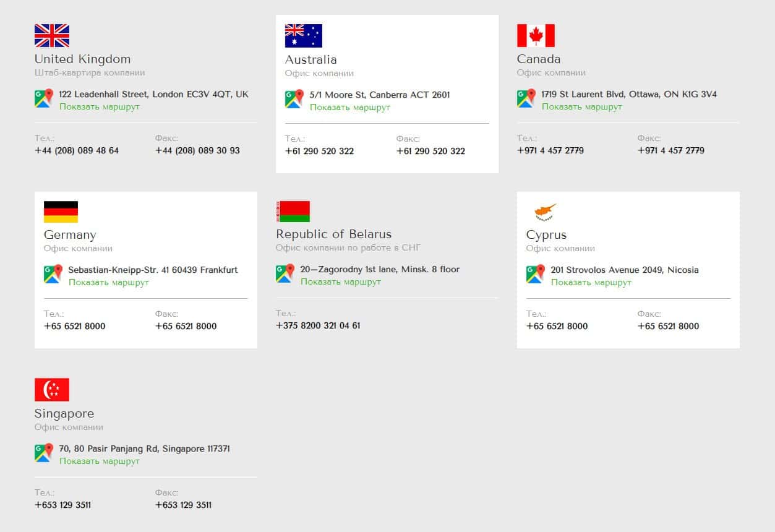Viewport: 775px width, 532px height.
Task: Open "Показать маршрут" link for United Kingdom
Action: coord(100,107)
